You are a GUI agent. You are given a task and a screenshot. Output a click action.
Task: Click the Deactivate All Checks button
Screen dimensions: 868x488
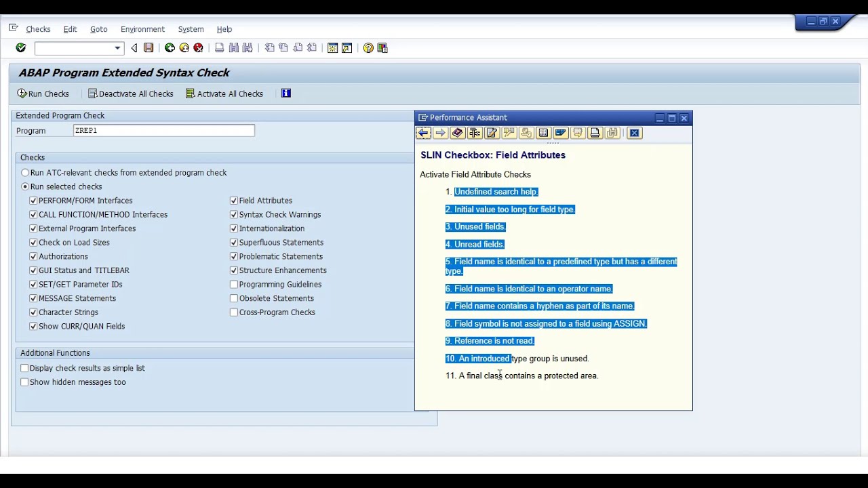pyautogui.click(x=131, y=94)
